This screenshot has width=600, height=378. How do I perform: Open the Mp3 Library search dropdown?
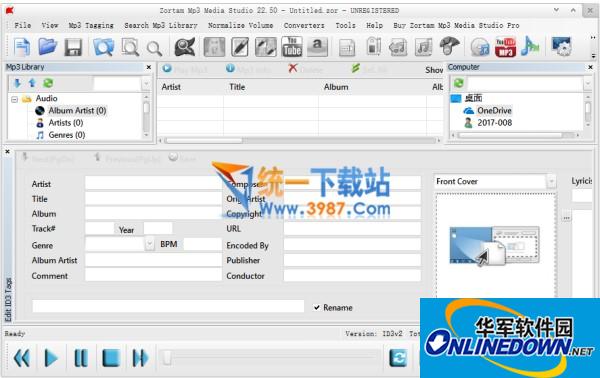pos(146,83)
